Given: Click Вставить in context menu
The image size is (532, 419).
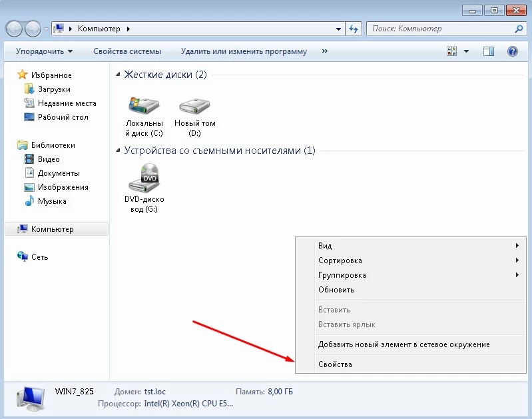Looking at the screenshot, I should point(411,310).
